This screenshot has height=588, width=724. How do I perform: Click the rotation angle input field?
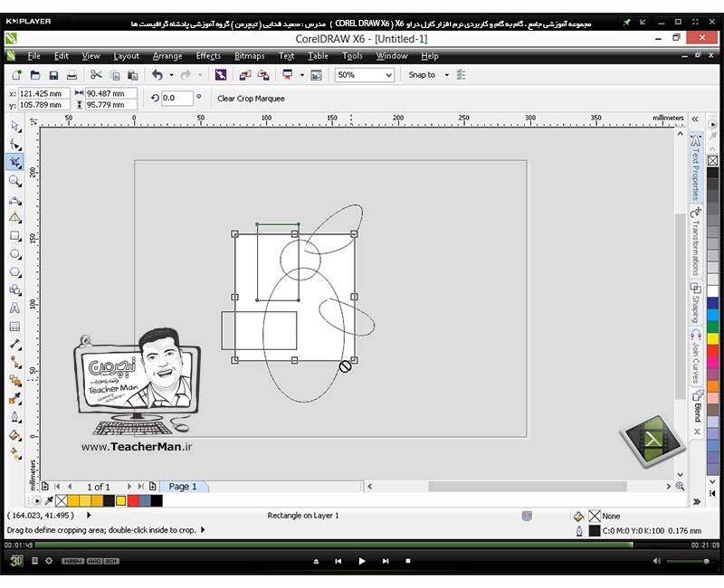(x=176, y=98)
